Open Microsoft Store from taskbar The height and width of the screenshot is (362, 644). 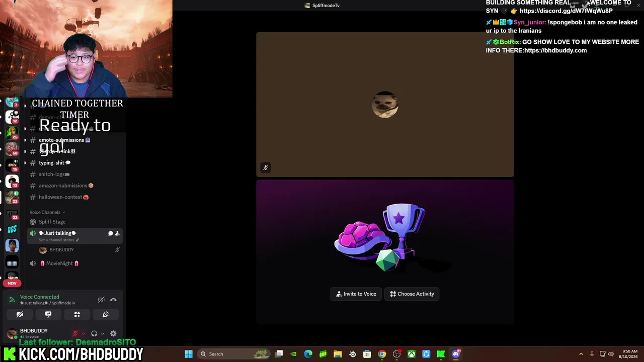click(367, 354)
